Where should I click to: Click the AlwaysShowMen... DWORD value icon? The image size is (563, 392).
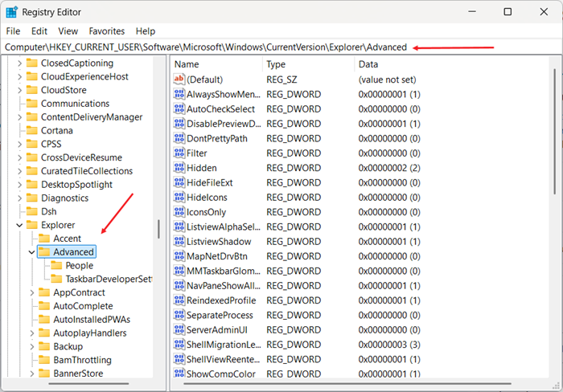(x=179, y=94)
